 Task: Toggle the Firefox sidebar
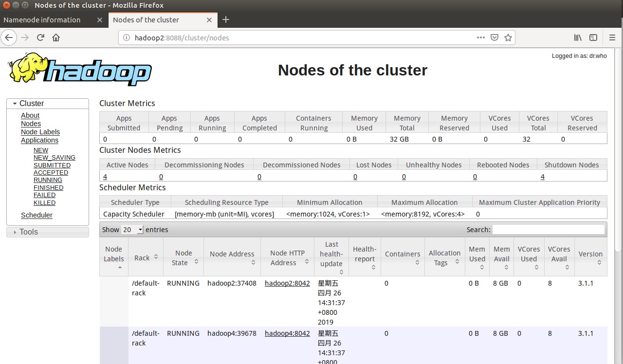pos(593,37)
